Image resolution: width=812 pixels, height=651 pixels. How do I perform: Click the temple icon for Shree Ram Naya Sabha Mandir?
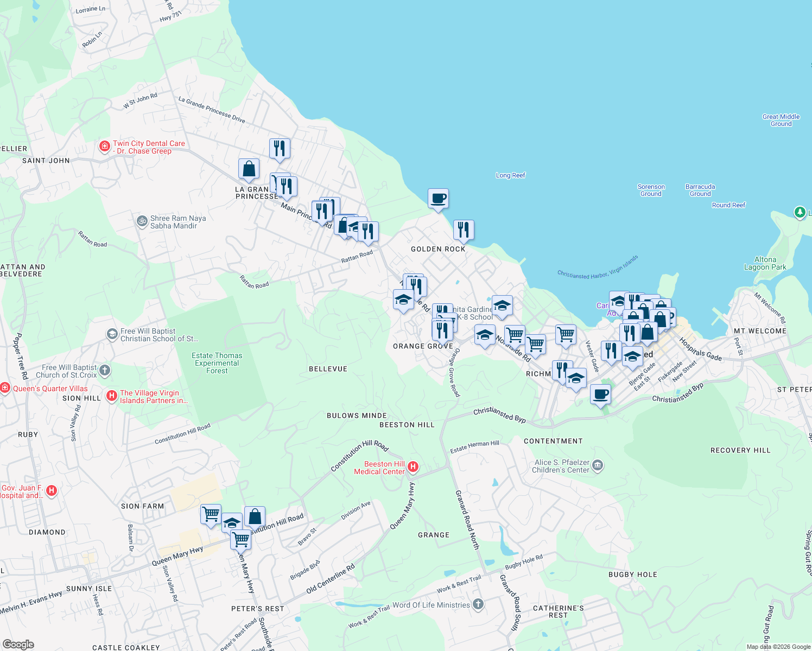tap(141, 221)
